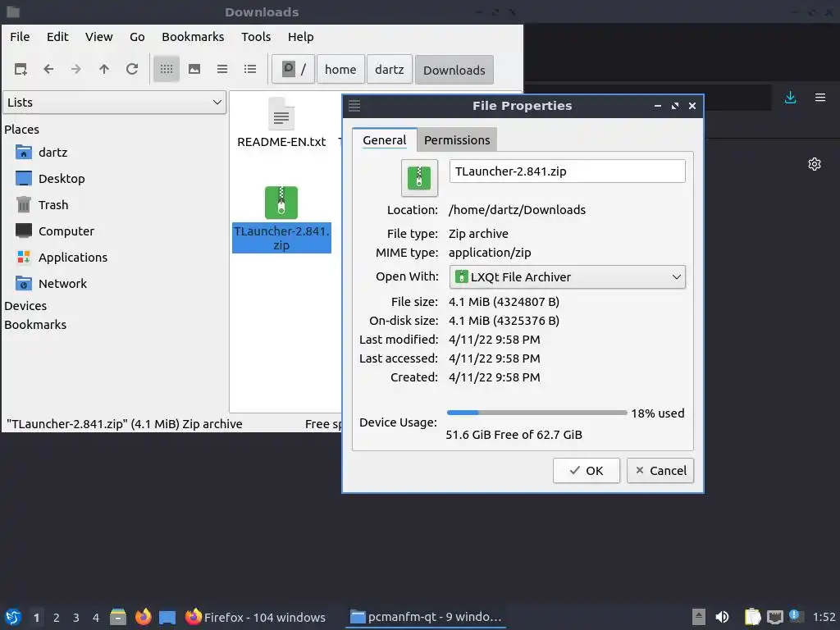Open the File Properties window menu icon
This screenshot has height=630, width=840.
click(354, 106)
